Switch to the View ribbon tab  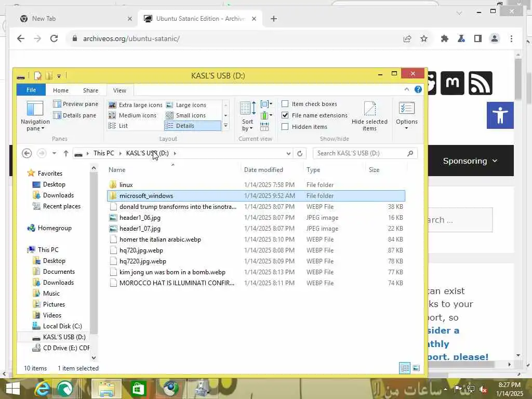click(x=119, y=90)
